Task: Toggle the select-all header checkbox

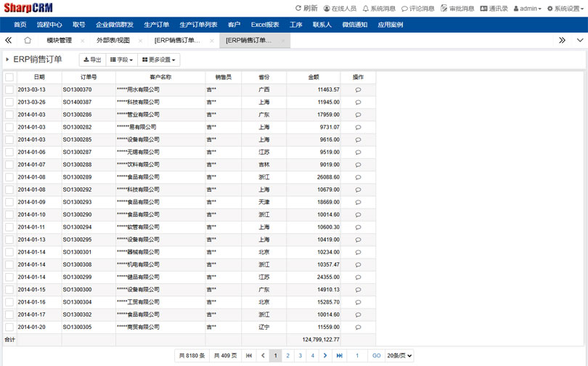Action: 9,77
